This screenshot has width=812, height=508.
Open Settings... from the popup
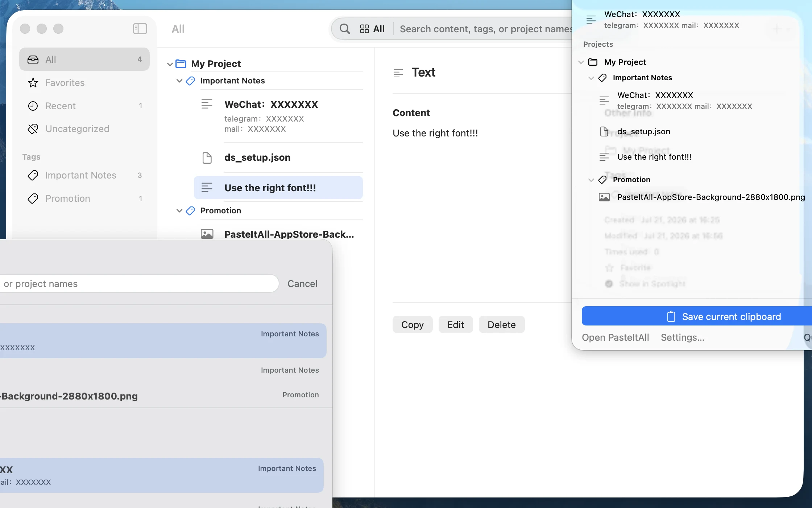pyautogui.click(x=682, y=337)
